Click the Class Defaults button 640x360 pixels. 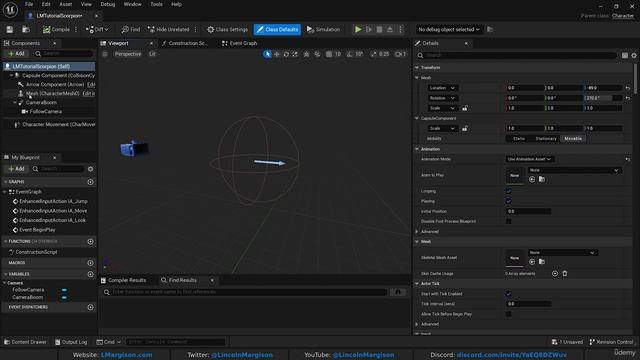coord(277,29)
